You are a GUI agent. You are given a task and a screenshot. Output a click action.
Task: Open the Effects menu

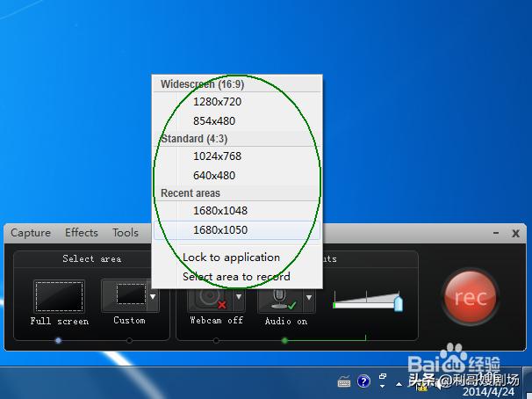(x=82, y=233)
